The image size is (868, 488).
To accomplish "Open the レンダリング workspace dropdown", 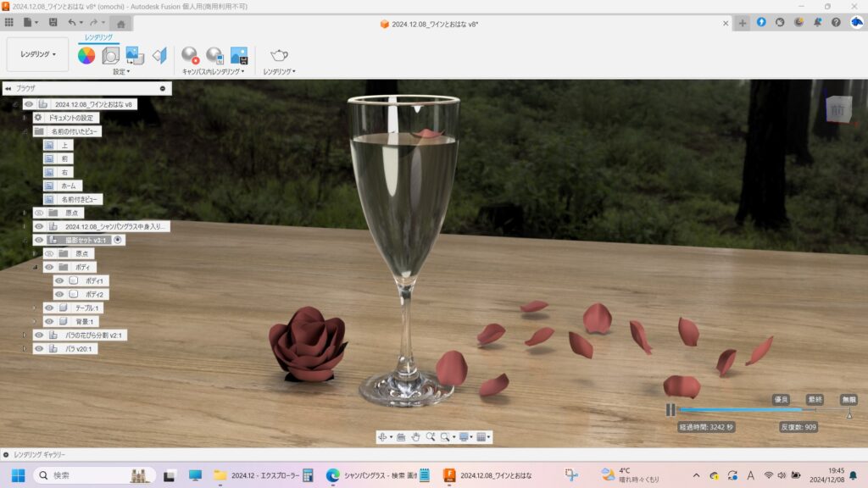I will point(38,54).
